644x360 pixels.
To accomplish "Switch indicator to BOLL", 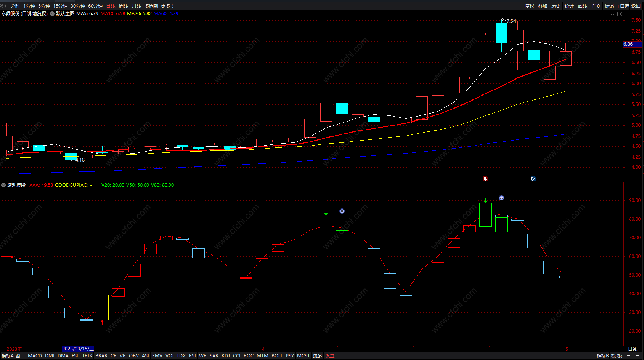I will (277, 356).
